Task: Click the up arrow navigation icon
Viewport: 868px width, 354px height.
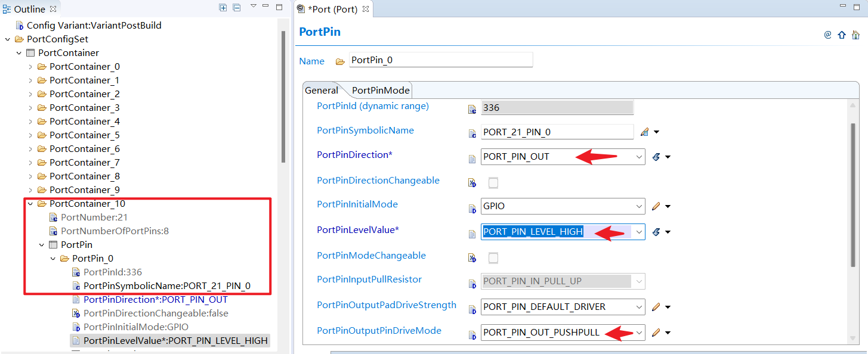Action: pos(842,35)
